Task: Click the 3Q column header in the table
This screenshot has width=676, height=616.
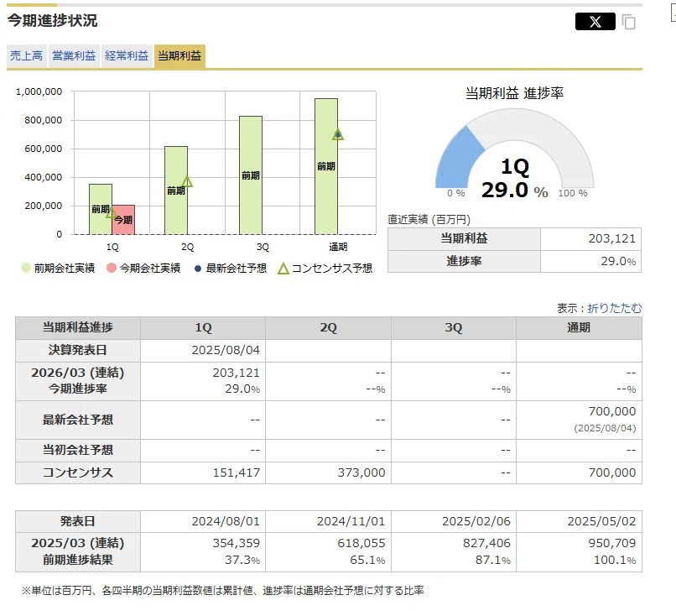Action: pyautogui.click(x=454, y=328)
